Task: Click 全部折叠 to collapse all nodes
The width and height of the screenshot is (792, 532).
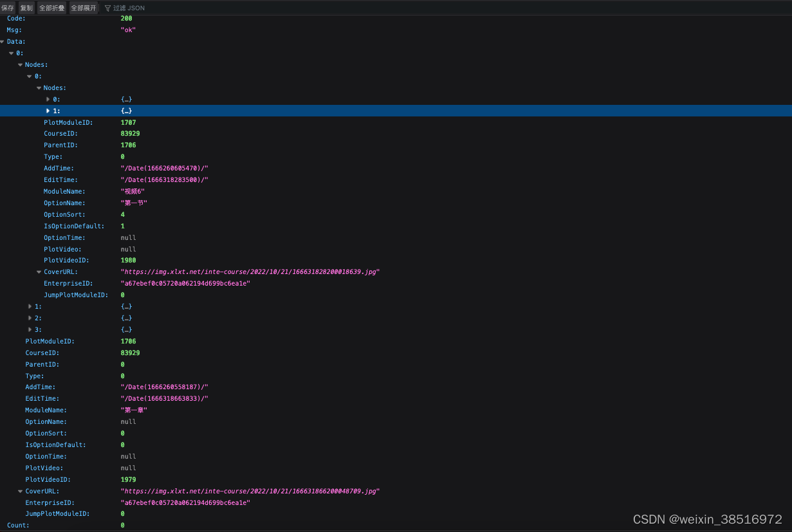Action: click(51, 8)
